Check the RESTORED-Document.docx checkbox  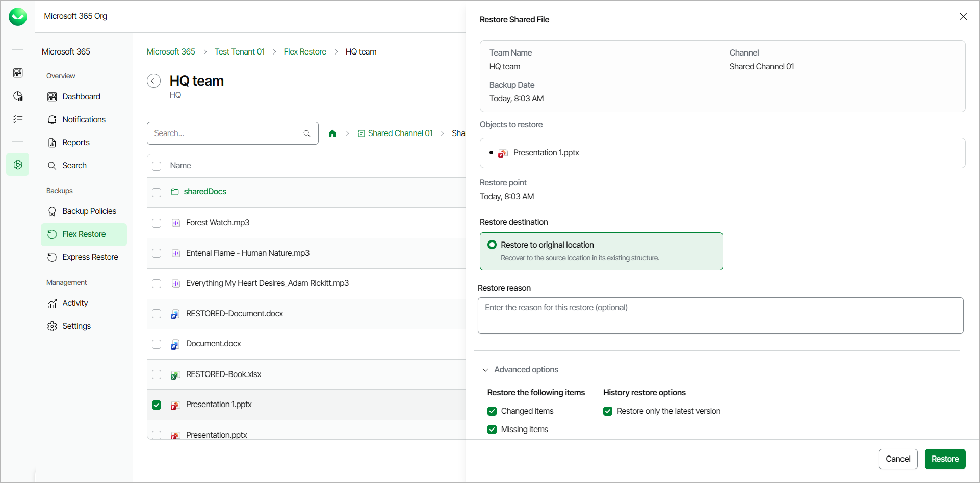coord(157,314)
